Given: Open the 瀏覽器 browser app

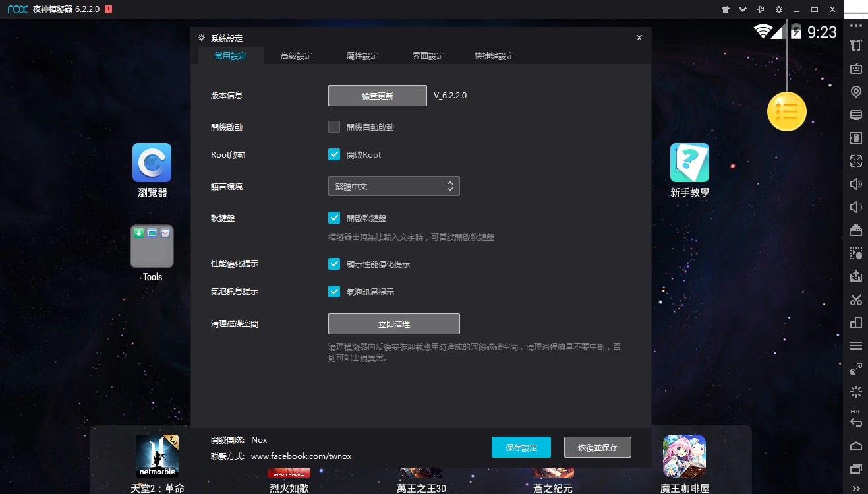Looking at the screenshot, I should (152, 162).
